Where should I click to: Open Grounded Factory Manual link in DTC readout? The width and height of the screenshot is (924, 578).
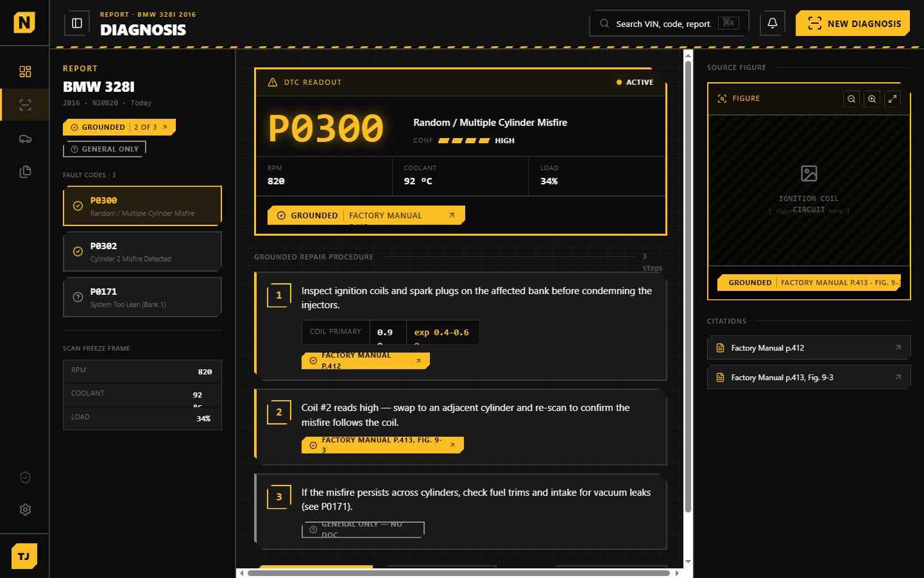pos(366,215)
